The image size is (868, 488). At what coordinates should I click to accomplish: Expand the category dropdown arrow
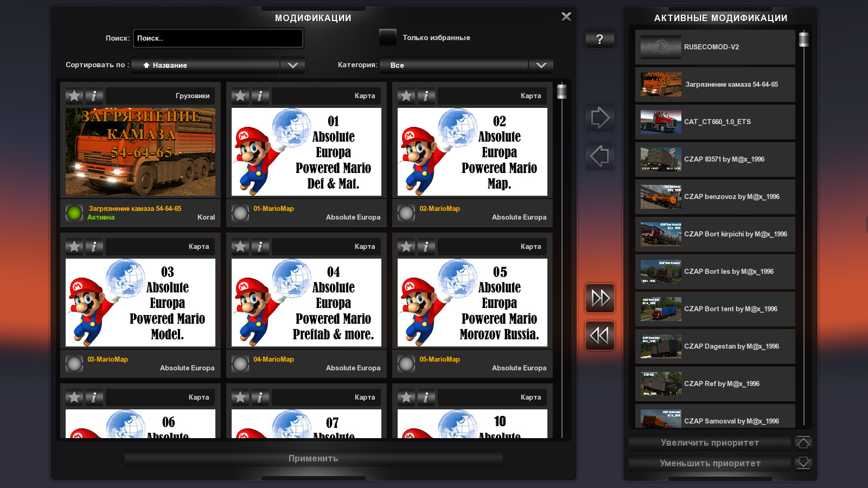tap(541, 65)
